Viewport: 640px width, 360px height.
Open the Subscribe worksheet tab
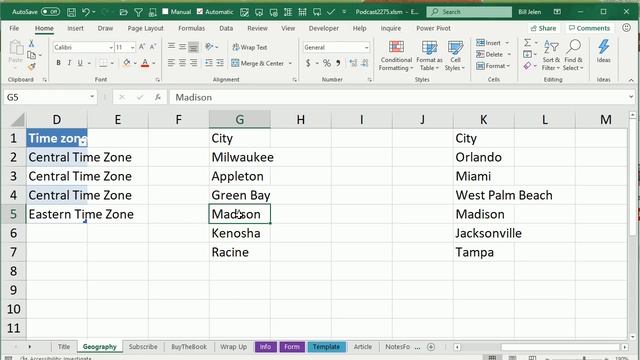click(x=143, y=347)
